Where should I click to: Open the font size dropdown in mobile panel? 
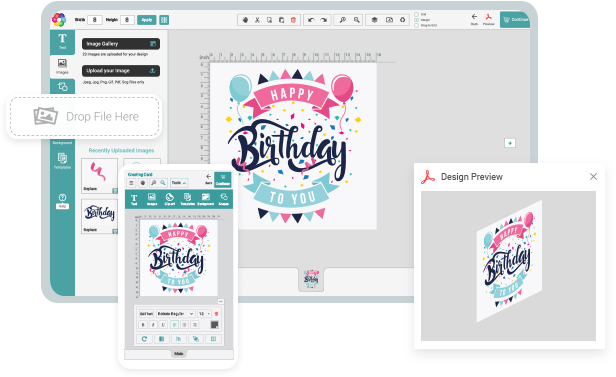point(204,313)
